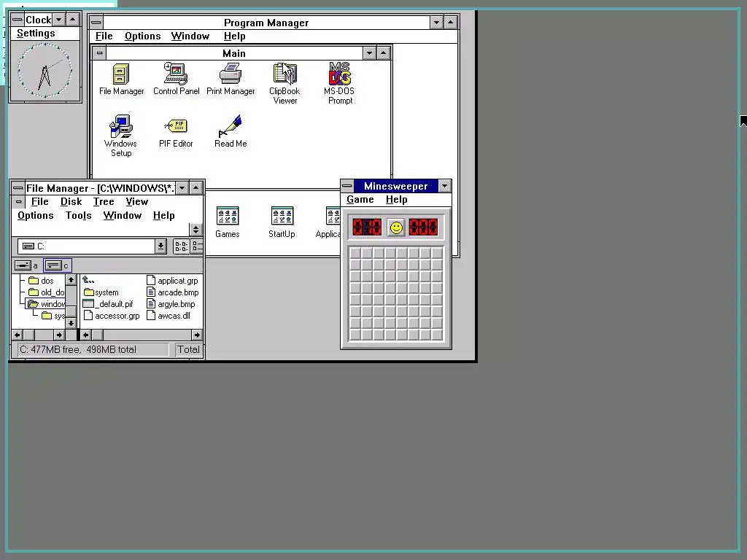Open File Manager Tools menu
747x560 pixels.
(79, 216)
